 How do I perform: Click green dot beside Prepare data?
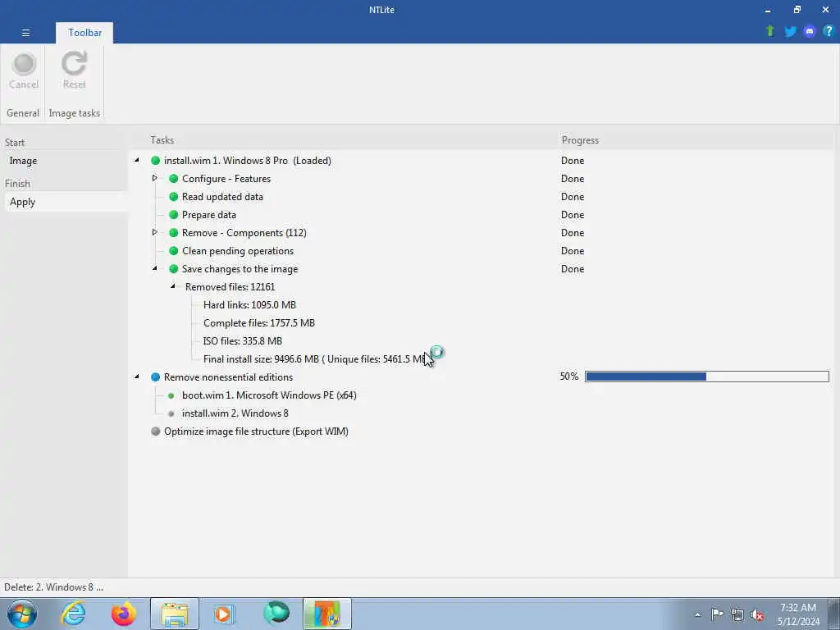click(x=174, y=215)
